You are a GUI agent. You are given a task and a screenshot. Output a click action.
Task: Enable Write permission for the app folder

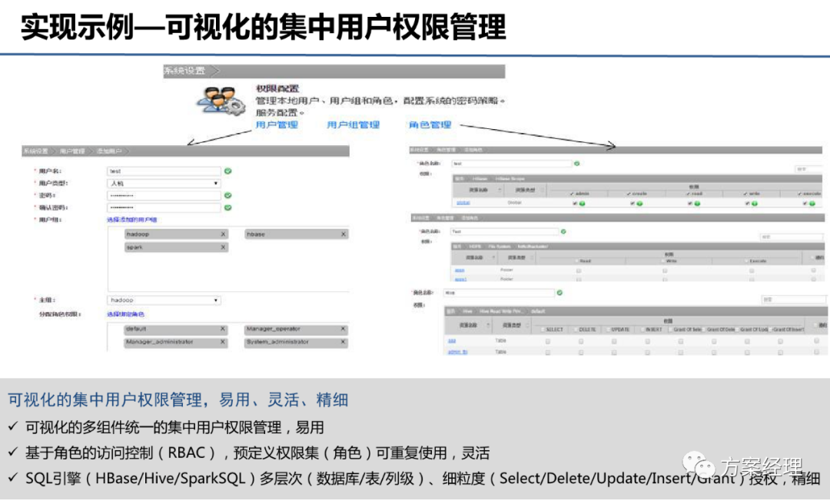tap(663, 270)
